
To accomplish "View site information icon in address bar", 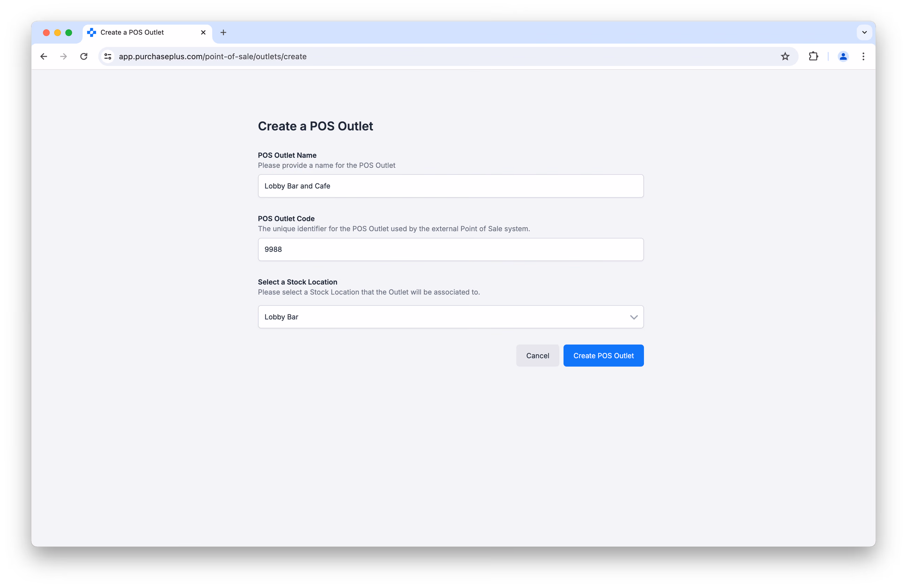I will (x=108, y=56).
